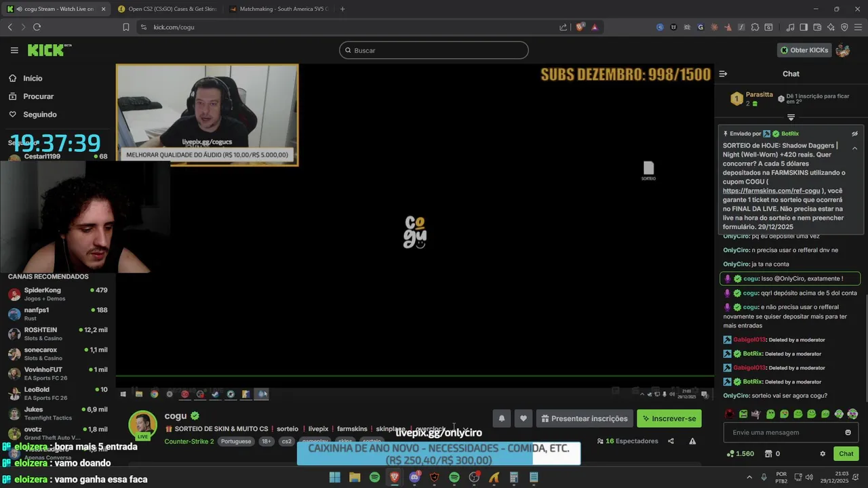Click browser back arrow
Screen dimensions: 868x488
click(9, 27)
